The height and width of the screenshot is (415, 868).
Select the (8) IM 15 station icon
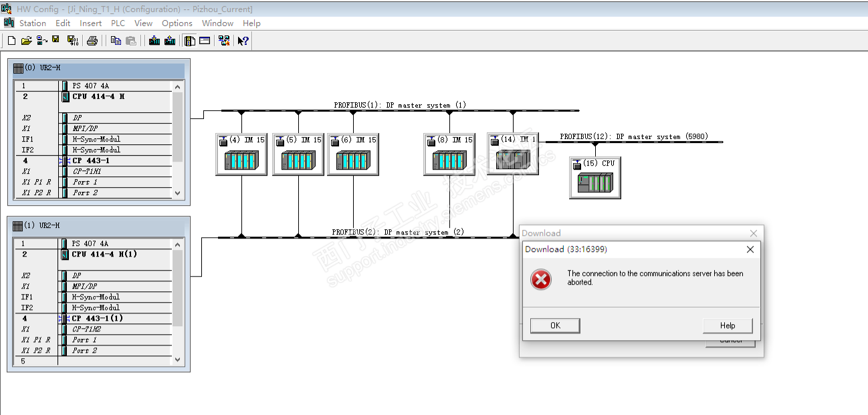point(449,154)
